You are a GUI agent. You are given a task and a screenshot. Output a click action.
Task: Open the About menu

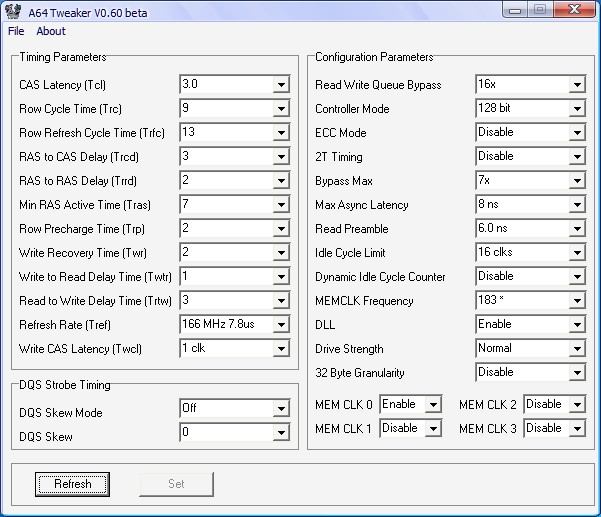point(51,31)
